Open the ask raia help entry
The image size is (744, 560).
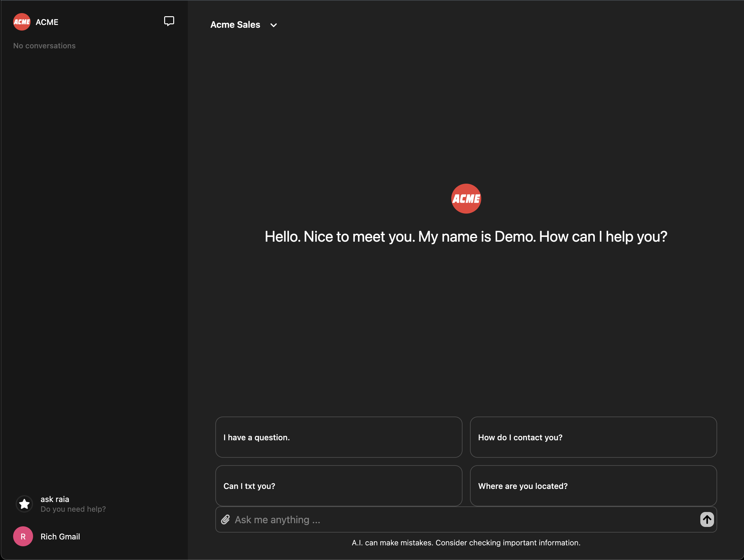[x=55, y=499]
